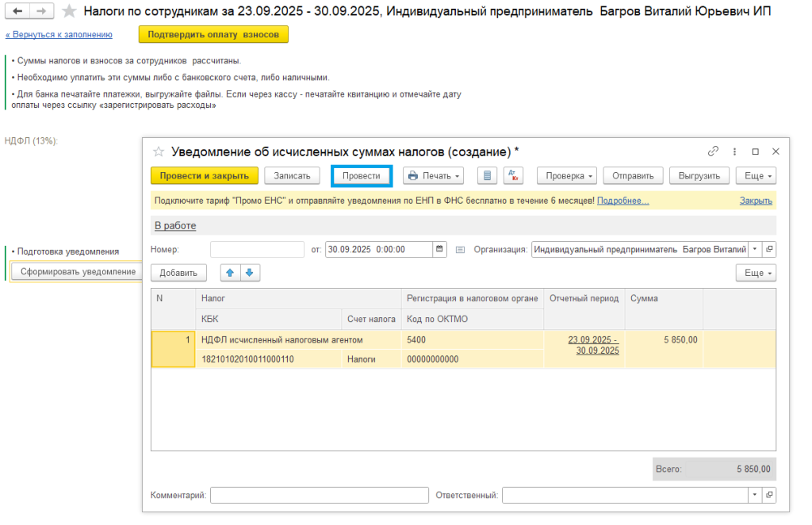Open the Ответственный dropdown list
Image resolution: width=812 pixels, height=525 pixels.
754,495
